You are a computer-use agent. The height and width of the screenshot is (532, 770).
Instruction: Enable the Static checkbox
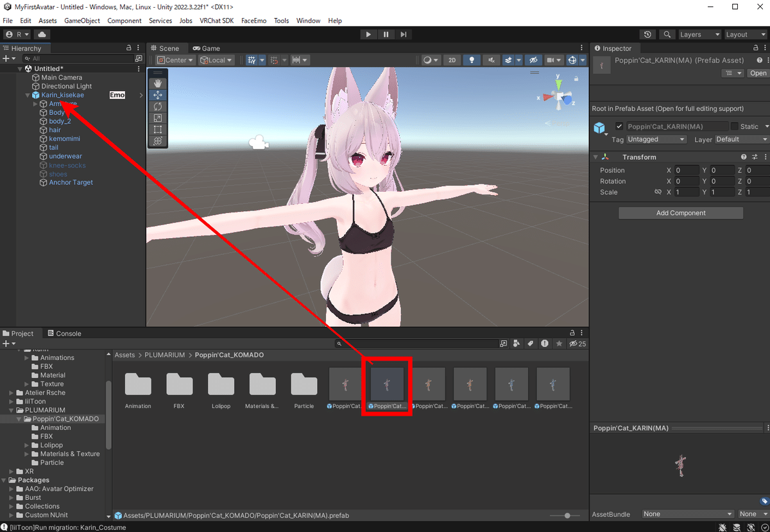734,126
